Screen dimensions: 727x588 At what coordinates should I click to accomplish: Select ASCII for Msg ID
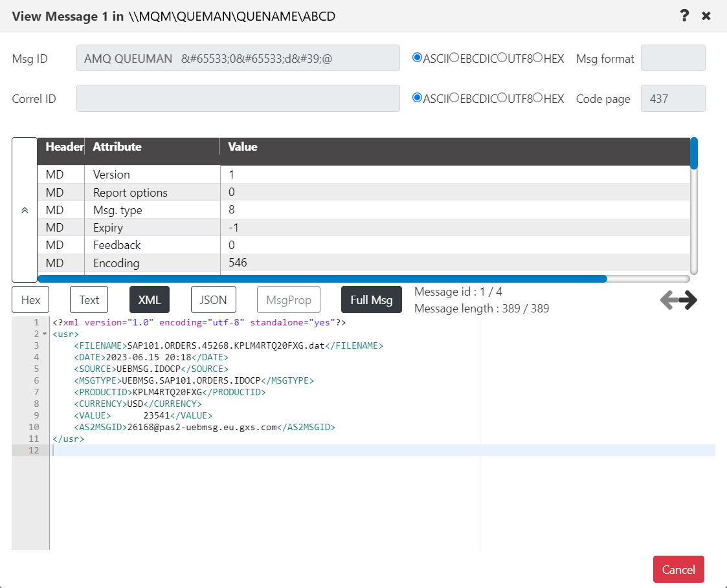[x=417, y=58]
